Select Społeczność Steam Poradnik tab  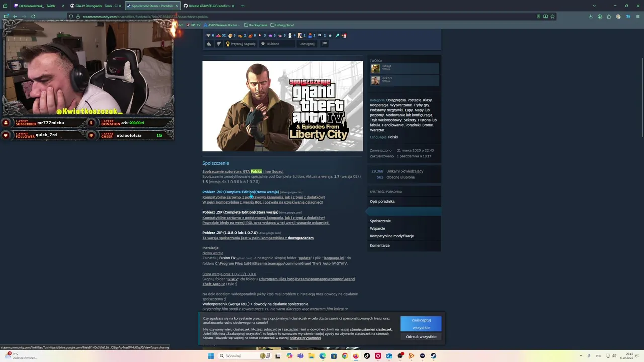coord(152,6)
